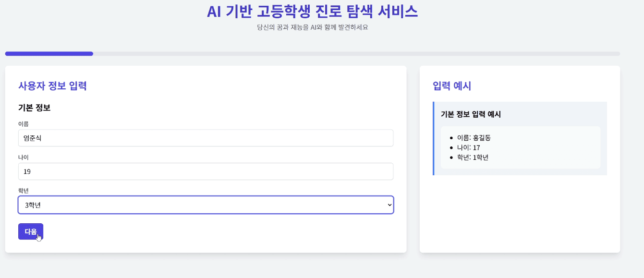Click the 기본 정보 입력 예시 box title
Image resolution: width=644 pixels, height=278 pixels.
coord(471,114)
